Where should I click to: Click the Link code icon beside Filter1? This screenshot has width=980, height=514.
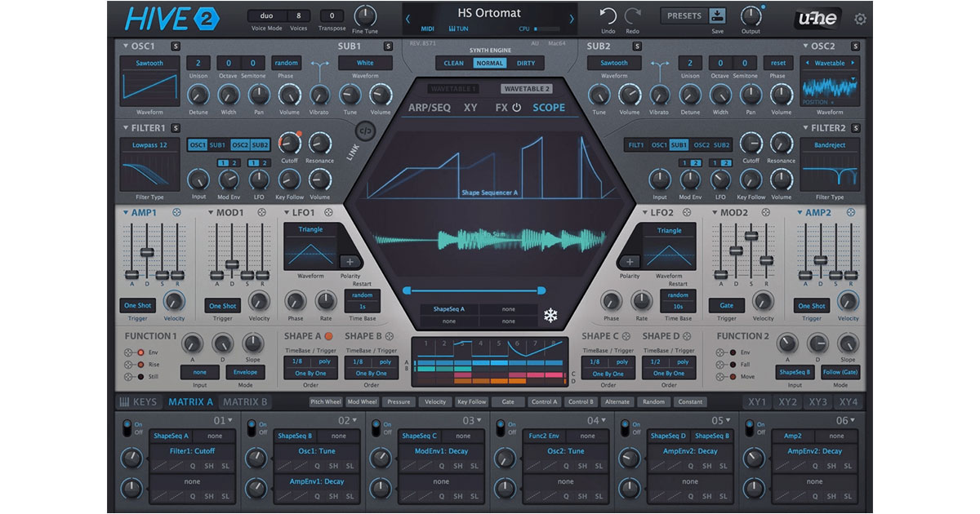pyautogui.click(x=365, y=131)
